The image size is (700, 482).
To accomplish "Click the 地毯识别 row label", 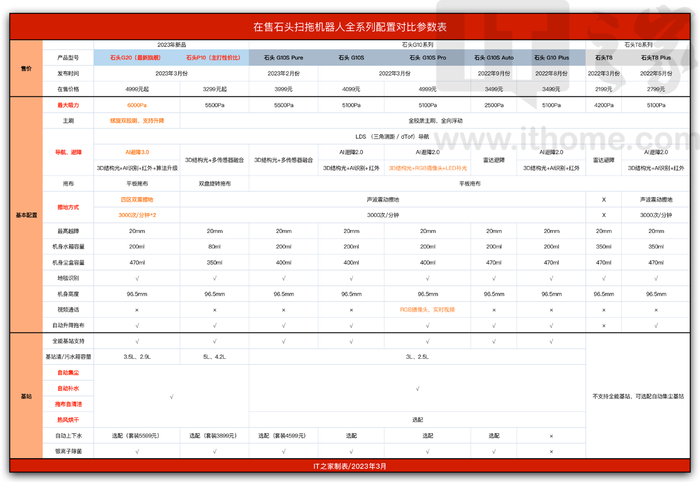I will pos(68,278).
